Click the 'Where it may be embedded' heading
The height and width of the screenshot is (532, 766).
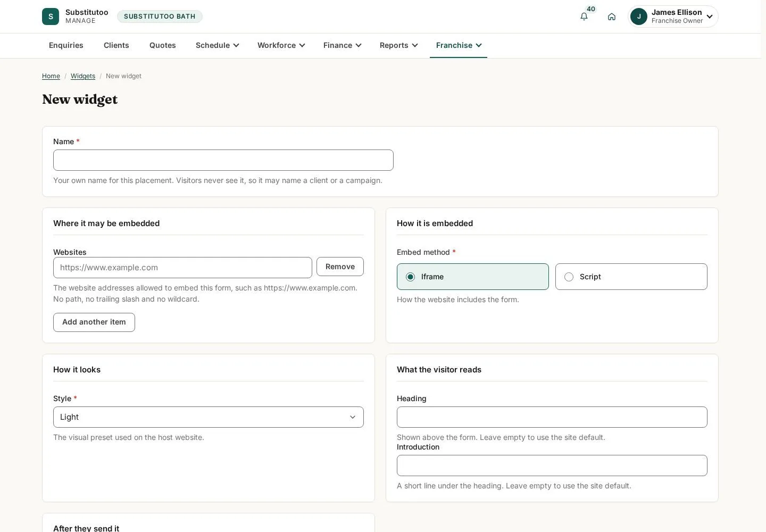pos(106,223)
